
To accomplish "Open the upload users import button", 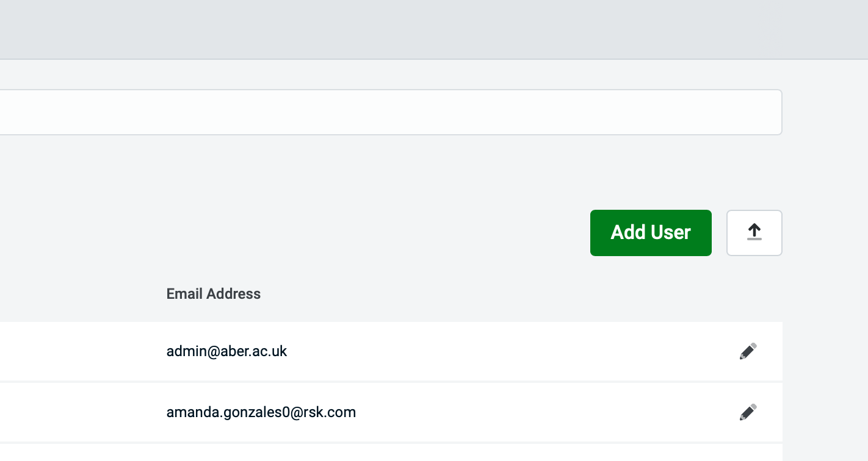I will point(754,233).
